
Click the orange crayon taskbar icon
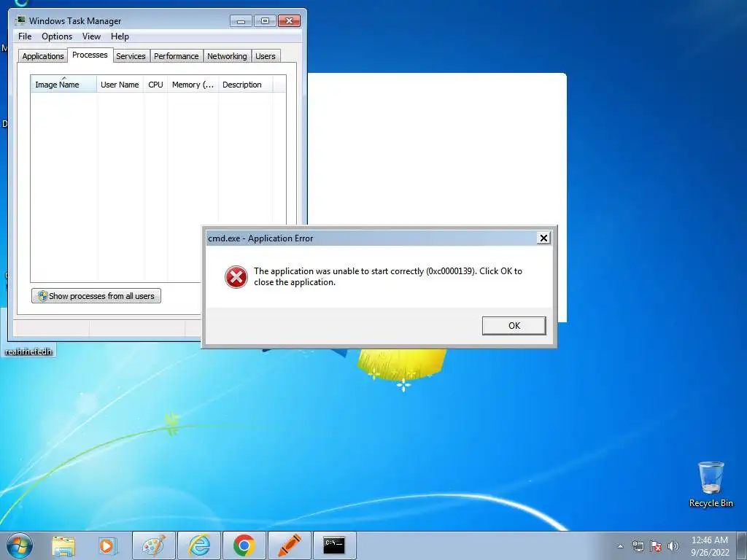coord(290,545)
